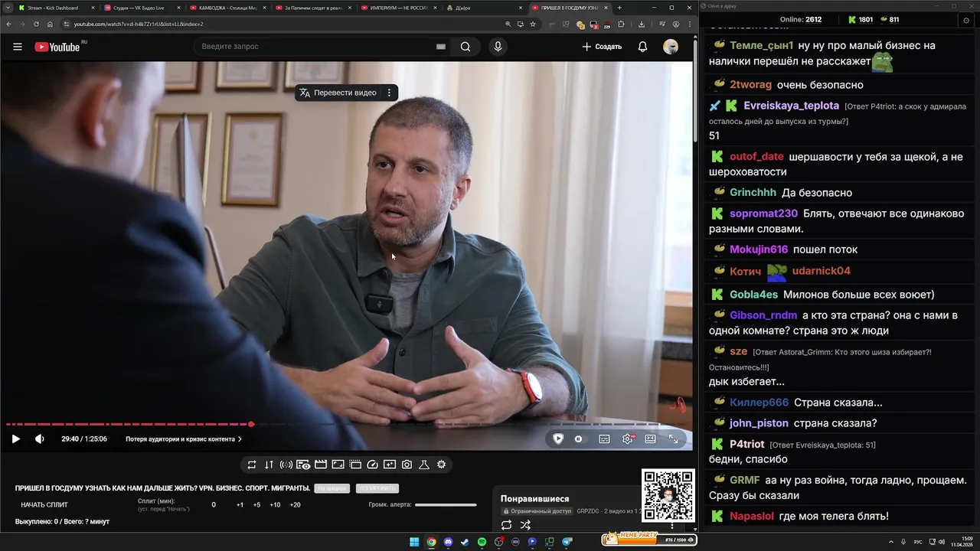Open Spotify from taskbar
Viewport: 980px width, 551px height.
pos(482,542)
